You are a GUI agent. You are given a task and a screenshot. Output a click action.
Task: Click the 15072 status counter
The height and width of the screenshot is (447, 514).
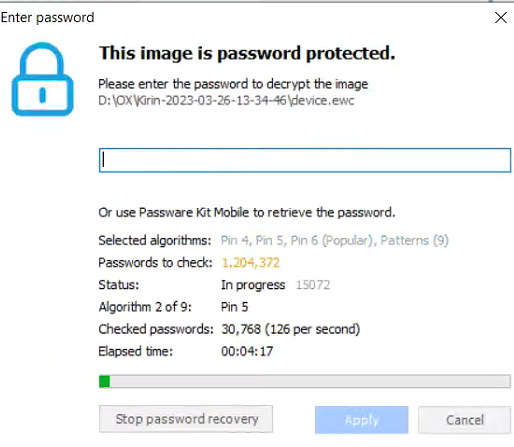coord(313,285)
